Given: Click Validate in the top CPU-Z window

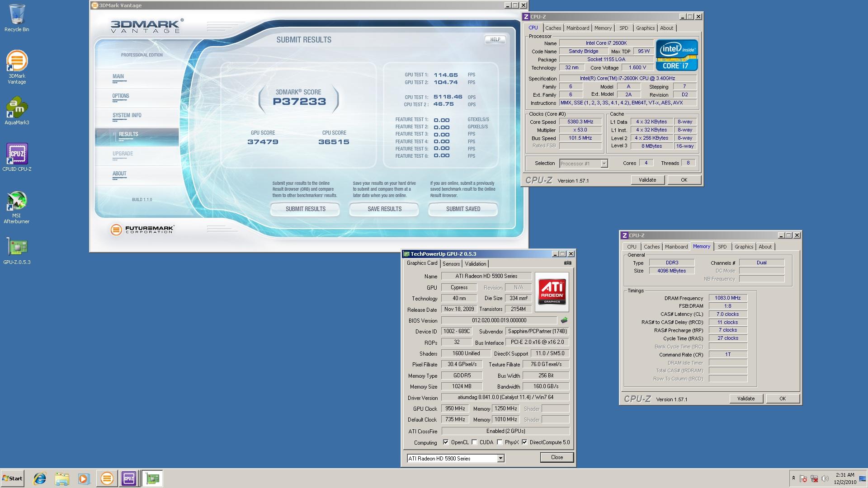Looking at the screenshot, I should 647,180.
